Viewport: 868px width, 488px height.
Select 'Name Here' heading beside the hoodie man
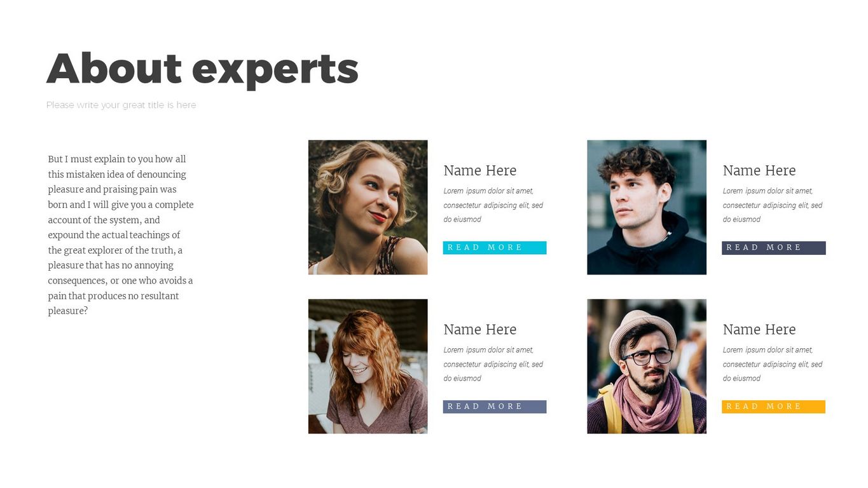click(x=759, y=170)
